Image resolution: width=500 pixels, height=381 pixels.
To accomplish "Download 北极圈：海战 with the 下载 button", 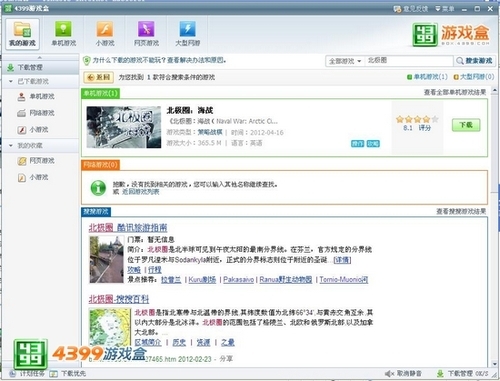I will pyautogui.click(x=466, y=125).
